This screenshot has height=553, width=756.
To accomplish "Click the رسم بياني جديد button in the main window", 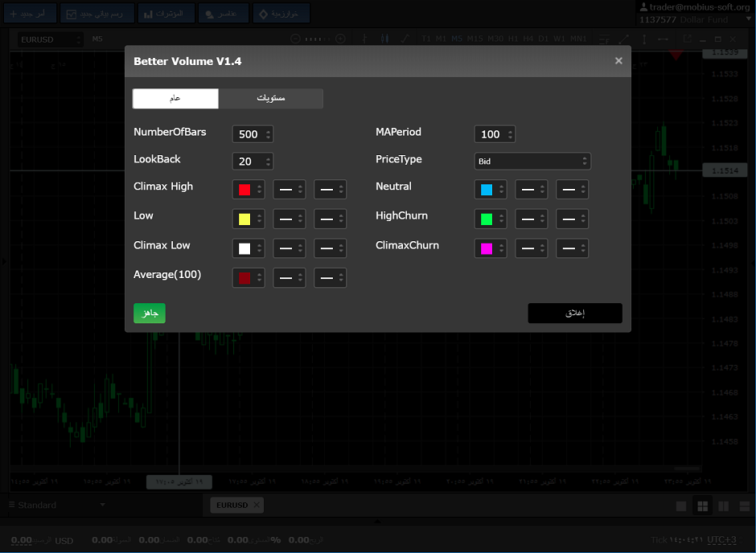I will click(x=98, y=14).
